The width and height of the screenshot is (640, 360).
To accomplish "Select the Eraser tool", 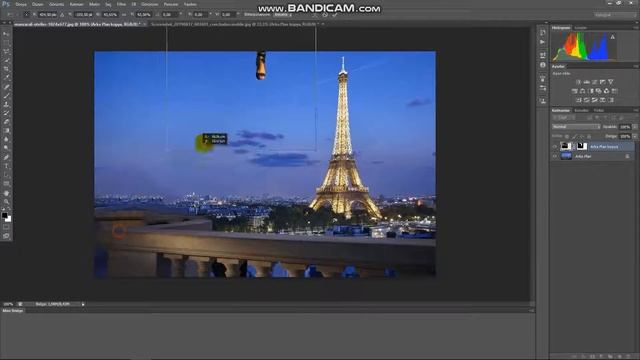I will pos(6,122).
